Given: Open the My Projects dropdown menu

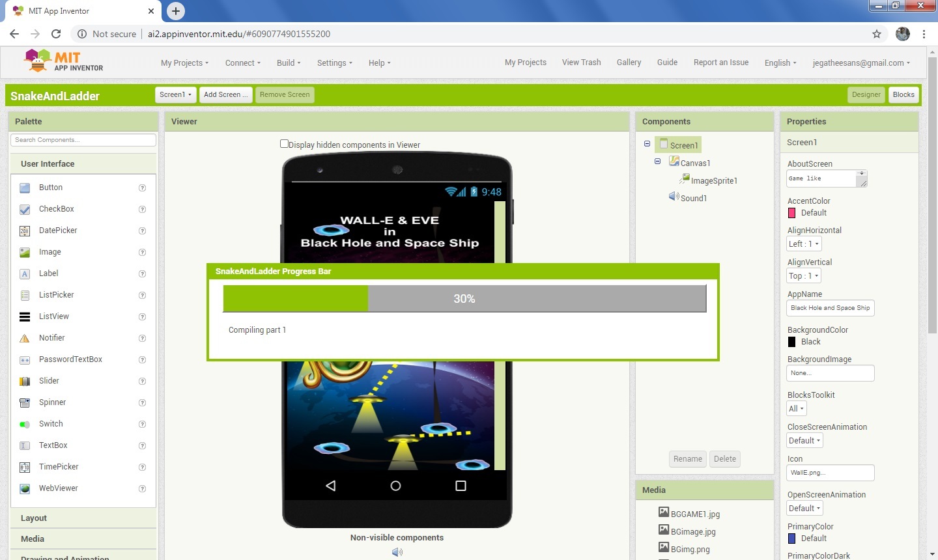Looking at the screenshot, I should coord(185,63).
